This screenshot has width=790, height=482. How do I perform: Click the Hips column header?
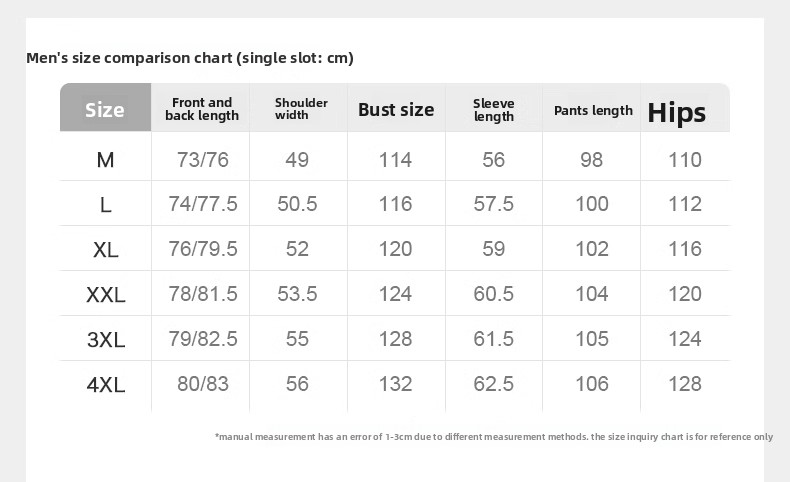(x=677, y=112)
